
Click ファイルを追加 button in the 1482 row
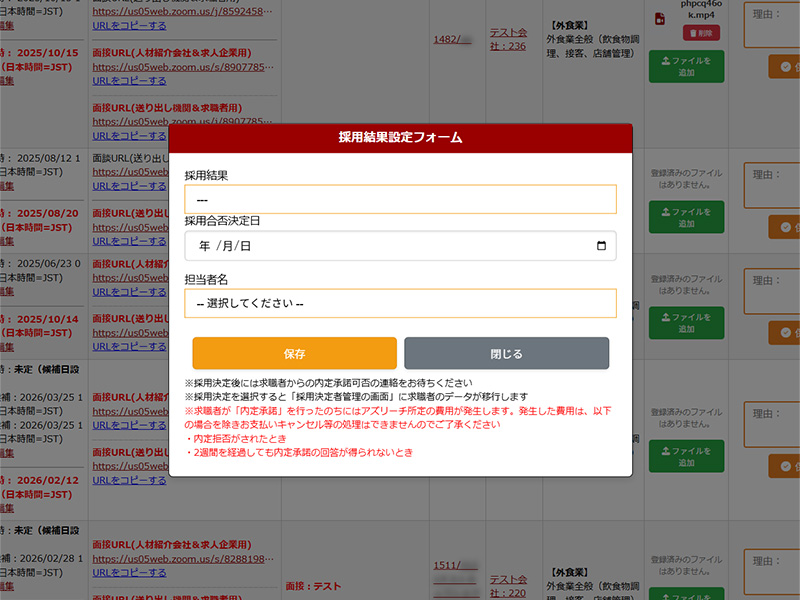point(686,66)
